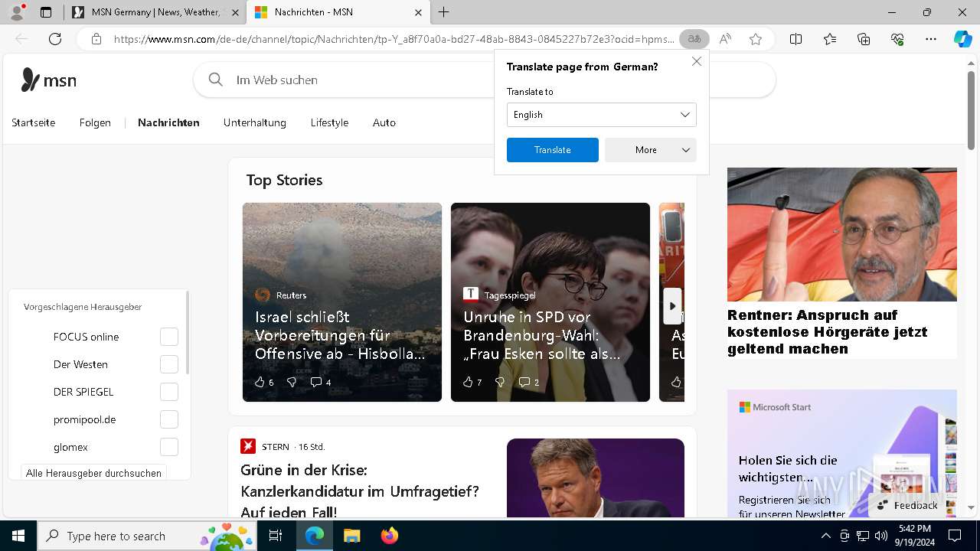Follow promipool.de publisher checkbox
Screen dimensions: 980x551
click(169, 419)
